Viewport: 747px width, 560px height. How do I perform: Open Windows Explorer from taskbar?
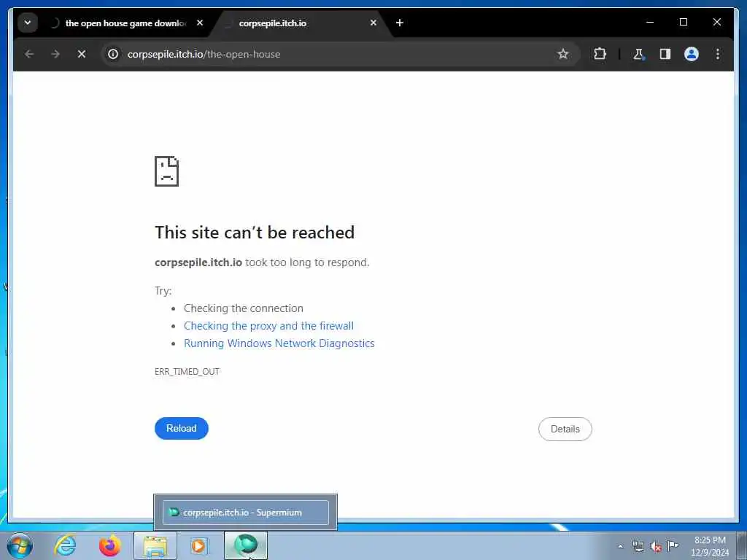coord(155,545)
